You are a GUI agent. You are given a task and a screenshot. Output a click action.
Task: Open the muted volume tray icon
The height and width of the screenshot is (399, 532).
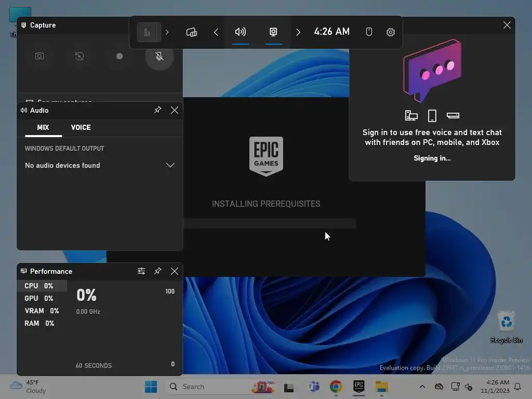pos(469,387)
